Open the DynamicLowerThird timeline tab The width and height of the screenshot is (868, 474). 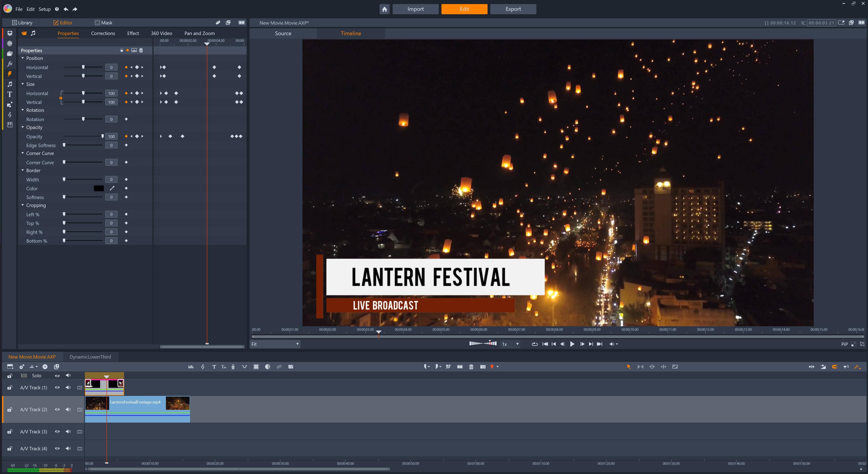tap(90, 357)
